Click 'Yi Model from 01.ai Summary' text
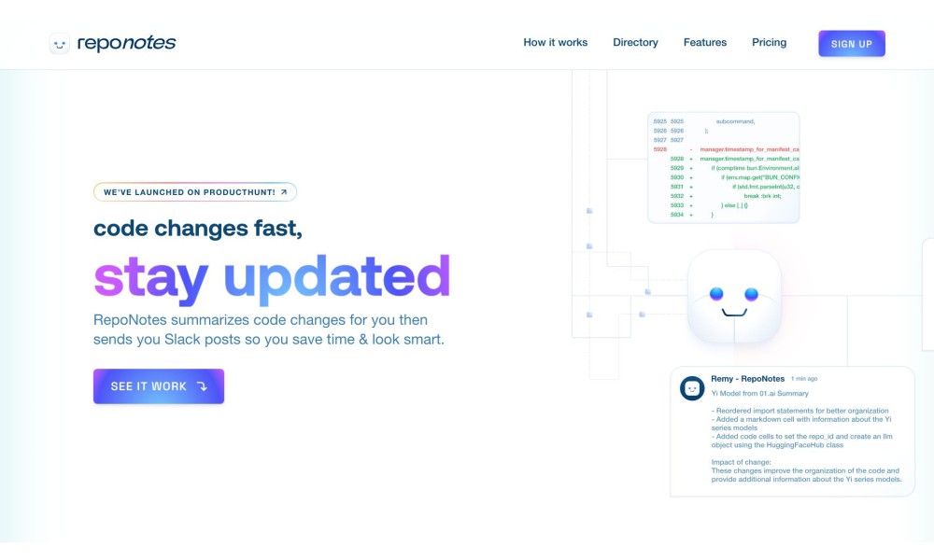 [x=759, y=393]
